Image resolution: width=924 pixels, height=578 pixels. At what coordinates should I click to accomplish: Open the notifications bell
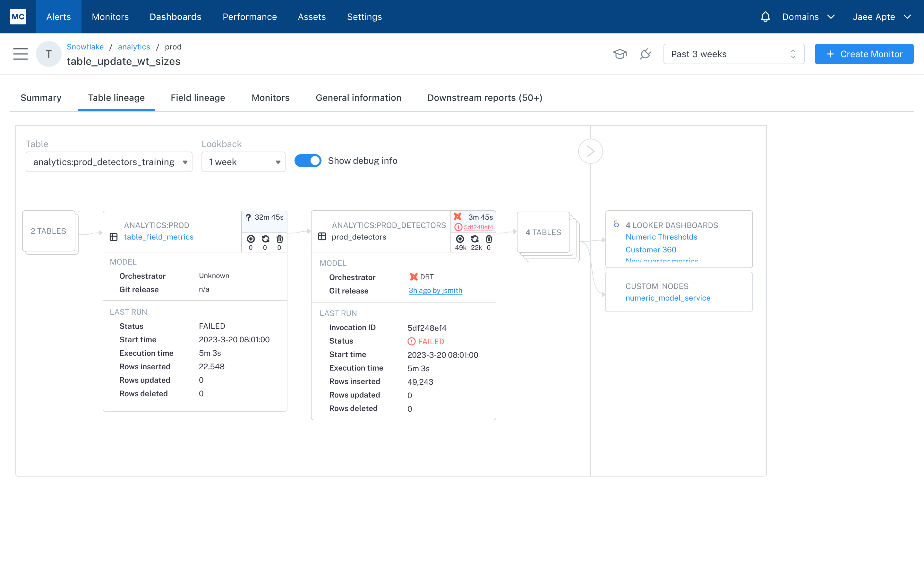pyautogui.click(x=765, y=17)
